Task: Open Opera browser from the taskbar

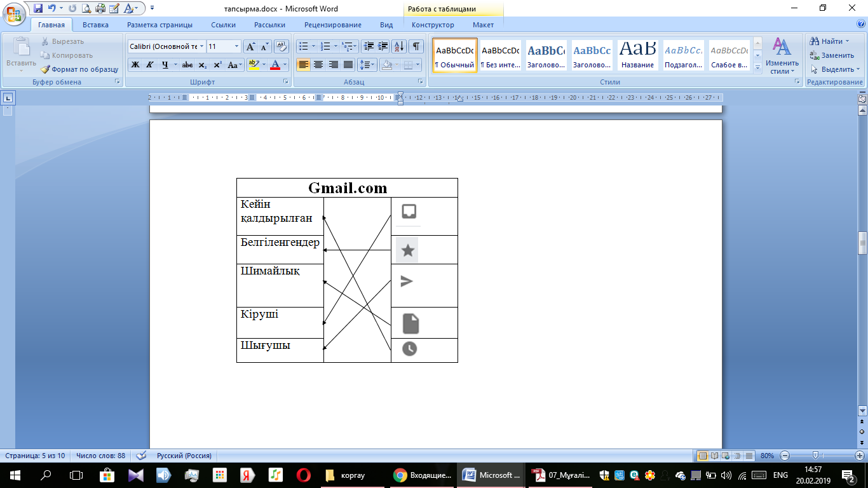Action: coord(304,475)
